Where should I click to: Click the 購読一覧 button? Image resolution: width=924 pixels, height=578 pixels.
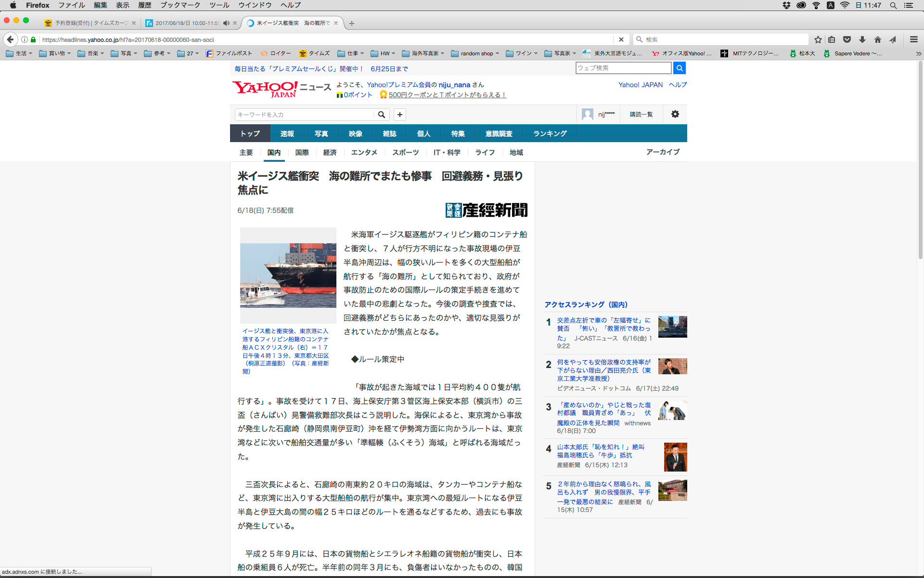coord(641,114)
